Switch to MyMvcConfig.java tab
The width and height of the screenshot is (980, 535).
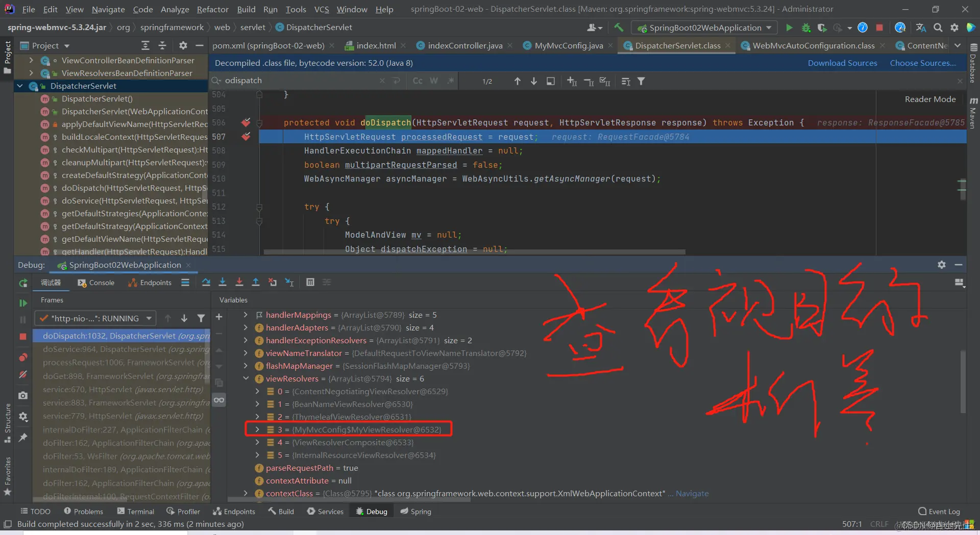[x=568, y=46]
